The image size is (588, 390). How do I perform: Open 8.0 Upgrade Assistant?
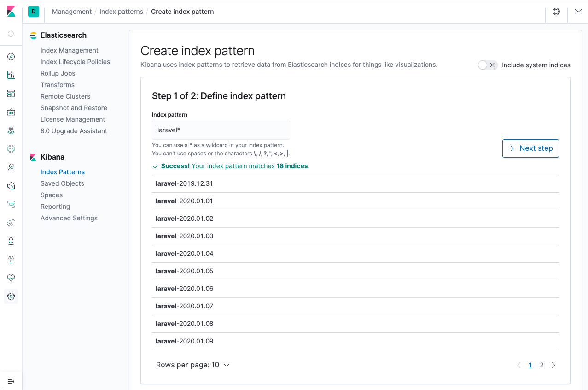(x=74, y=131)
